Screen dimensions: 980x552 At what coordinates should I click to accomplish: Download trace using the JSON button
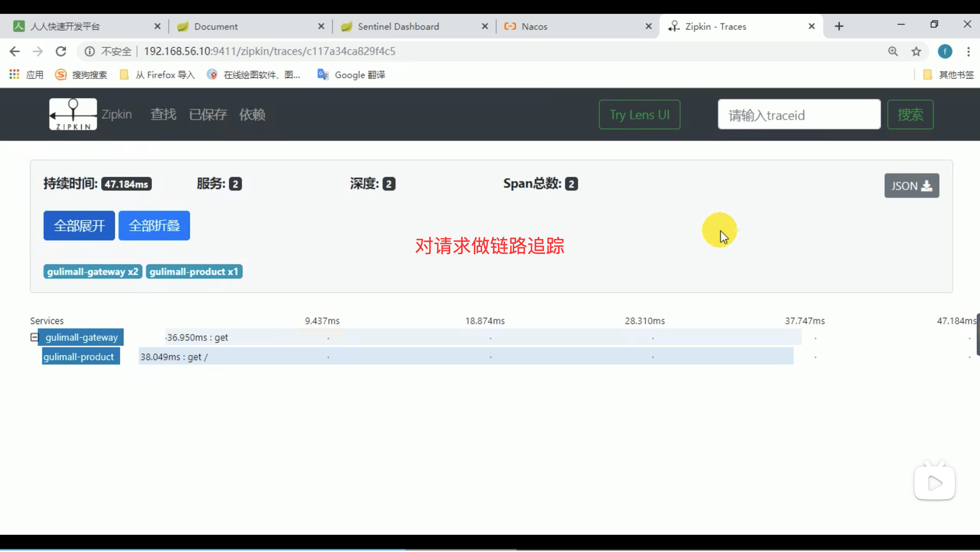(x=911, y=186)
